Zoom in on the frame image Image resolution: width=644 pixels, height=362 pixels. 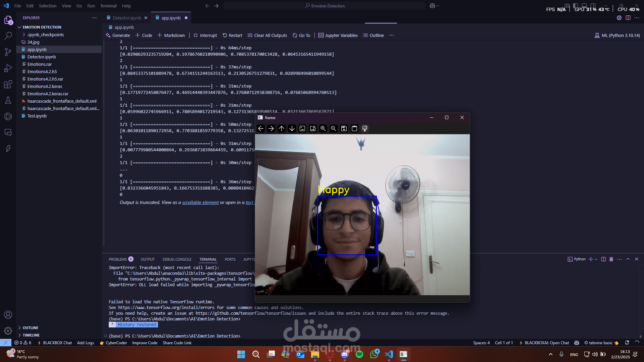pos(323,128)
